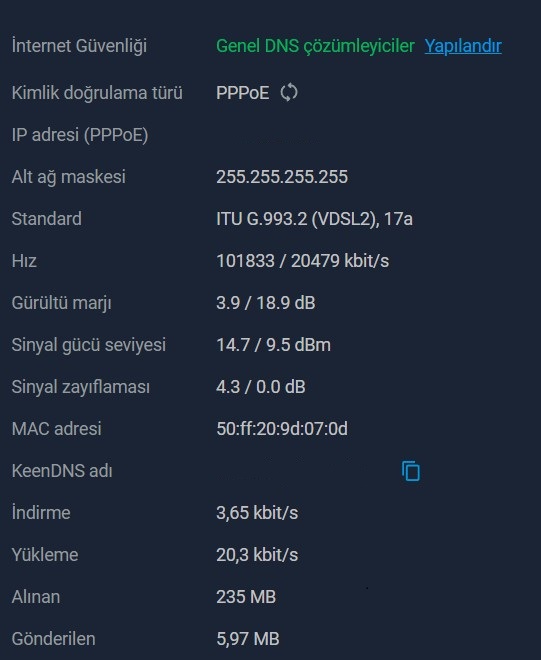Click the Hız value 101833 / 20479 kbit/s
The image size is (541, 660).
(302, 261)
